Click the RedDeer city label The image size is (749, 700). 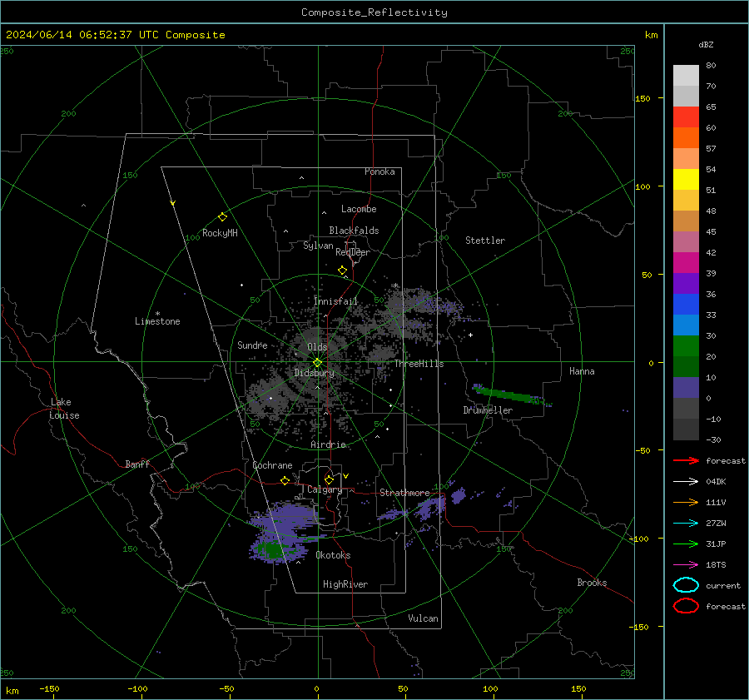click(x=353, y=252)
